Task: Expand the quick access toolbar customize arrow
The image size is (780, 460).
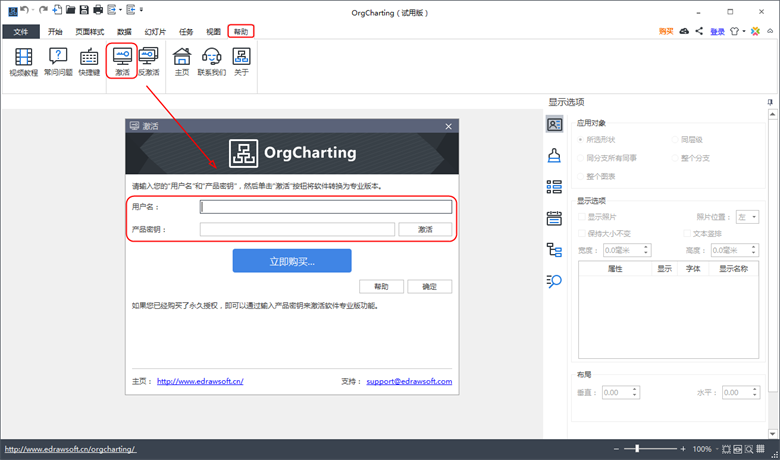Action: click(141, 9)
